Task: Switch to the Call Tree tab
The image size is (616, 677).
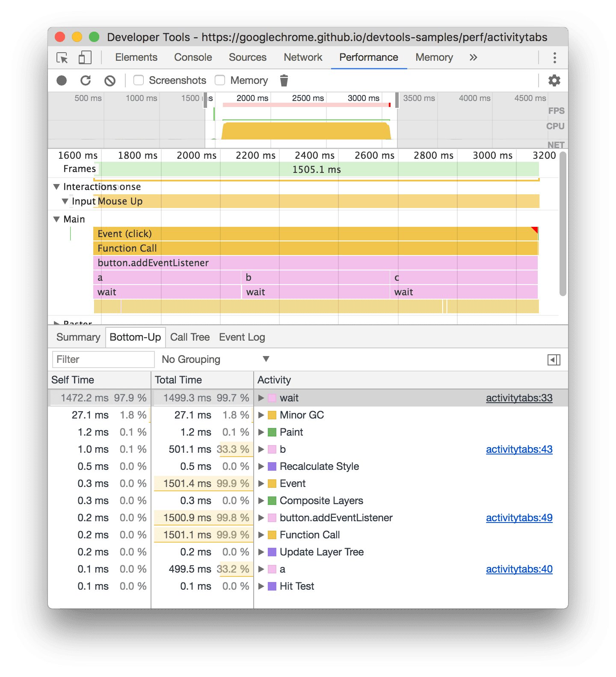Action: [x=190, y=337]
